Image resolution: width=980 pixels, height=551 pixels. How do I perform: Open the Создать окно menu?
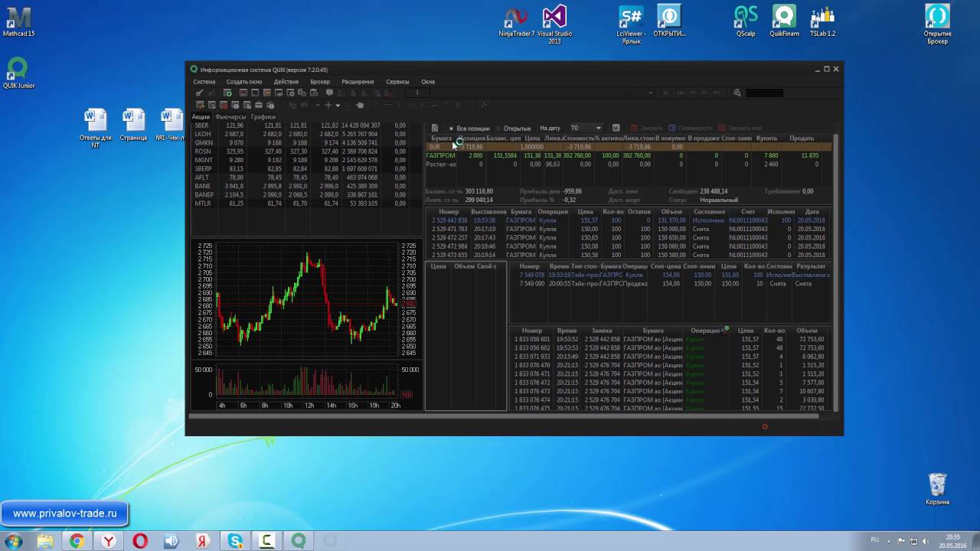point(244,82)
